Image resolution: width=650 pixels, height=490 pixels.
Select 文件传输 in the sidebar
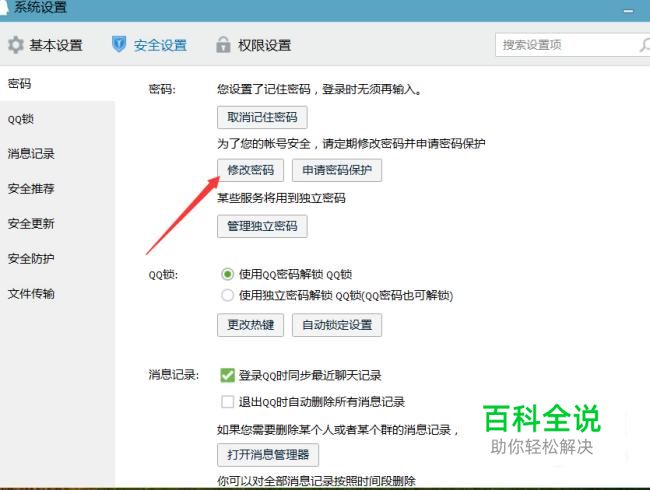click(x=57, y=294)
